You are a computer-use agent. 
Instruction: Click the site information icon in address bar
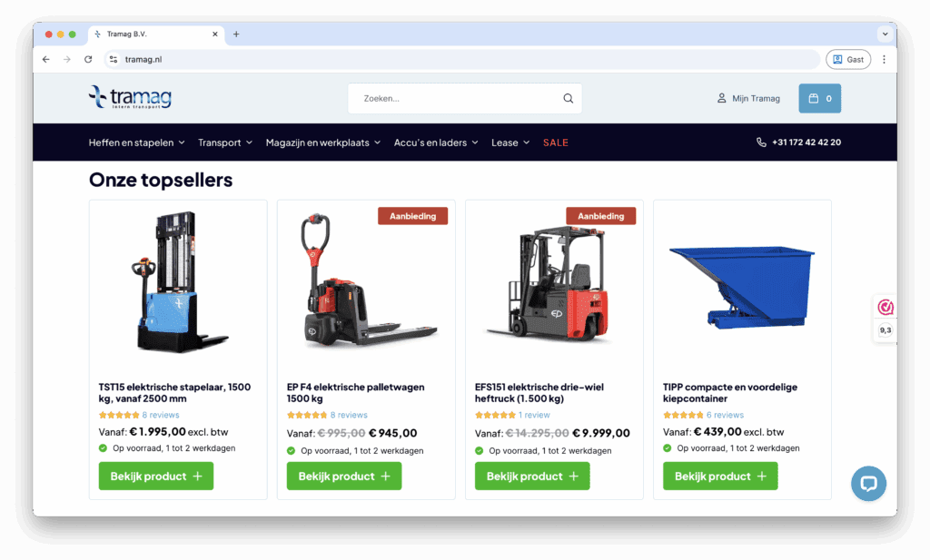tap(114, 59)
